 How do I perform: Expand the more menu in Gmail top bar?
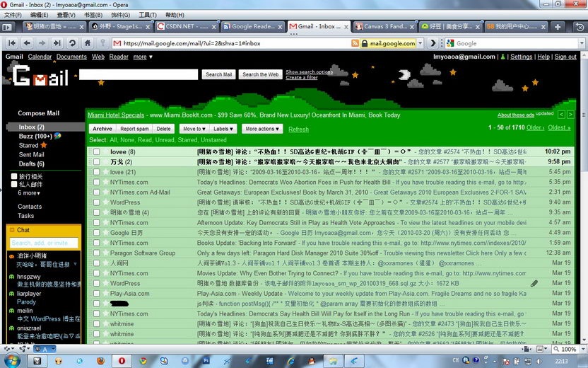pyautogui.click(x=143, y=57)
